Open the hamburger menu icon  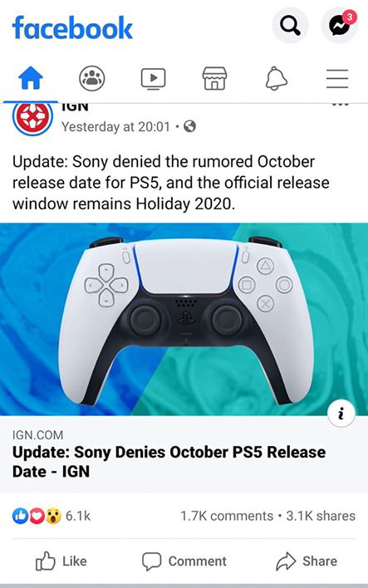(x=337, y=79)
